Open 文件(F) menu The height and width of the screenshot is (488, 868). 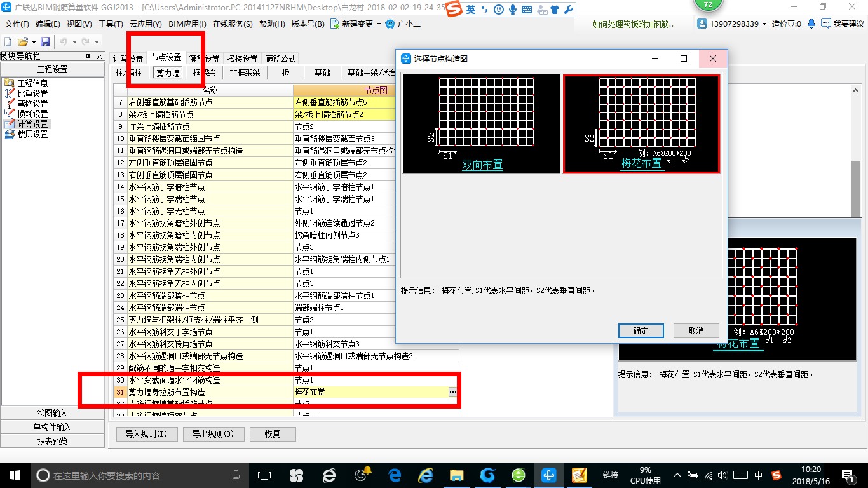click(17, 24)
